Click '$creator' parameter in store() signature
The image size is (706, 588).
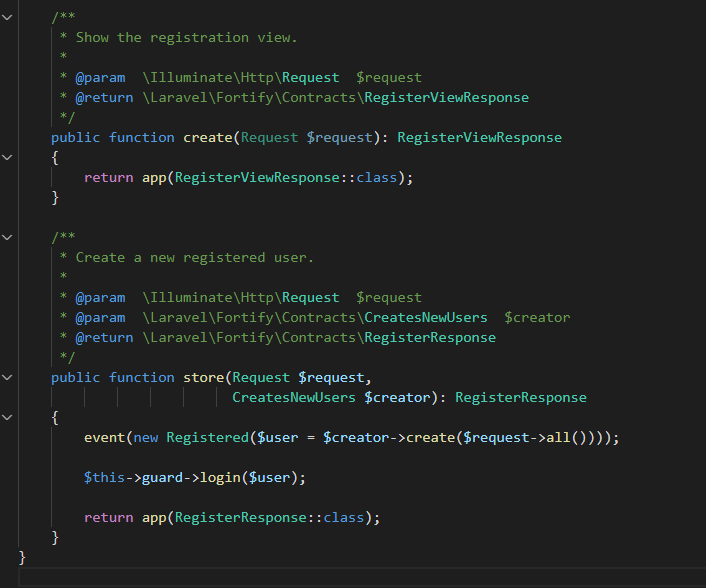click(397, 398)
